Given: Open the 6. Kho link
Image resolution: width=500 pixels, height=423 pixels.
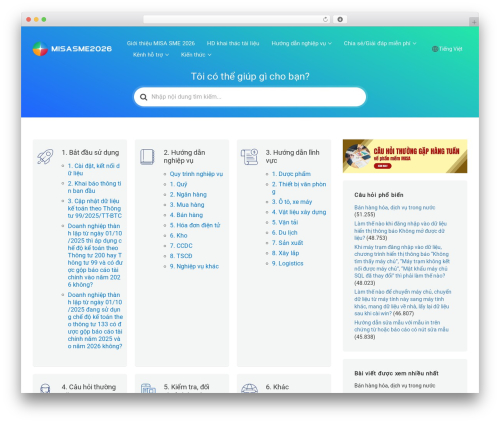Looking at the screenshot, I should click(x=179, y=235).
